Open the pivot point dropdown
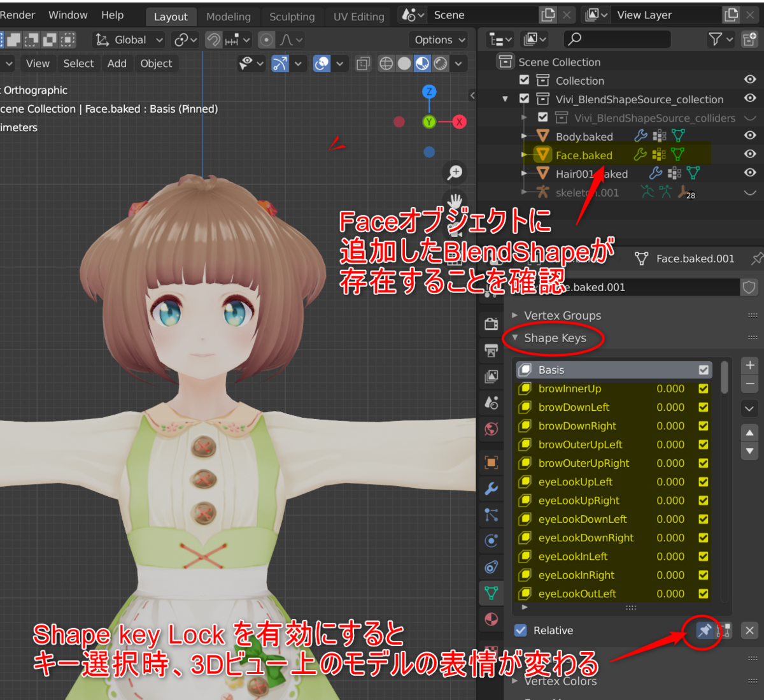764x700 pixels. point(186,40)
